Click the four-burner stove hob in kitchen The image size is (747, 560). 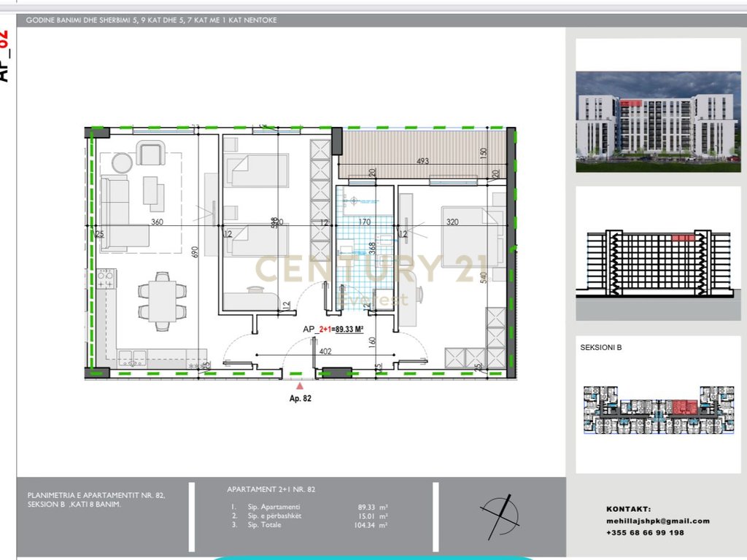[107, 279]
